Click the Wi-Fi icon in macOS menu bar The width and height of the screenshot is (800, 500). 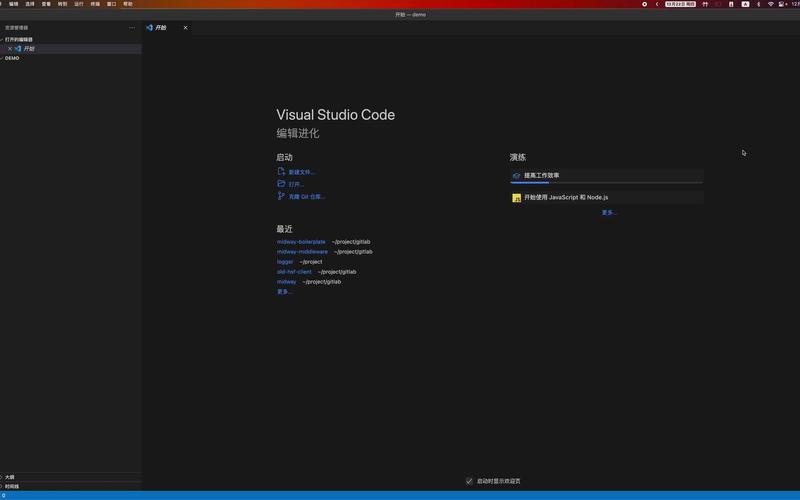point(770,4)
